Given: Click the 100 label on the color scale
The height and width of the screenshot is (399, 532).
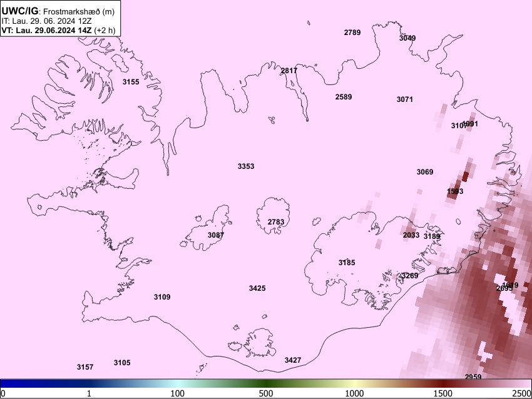Looking at the screenshot, I should coord(177,393).
